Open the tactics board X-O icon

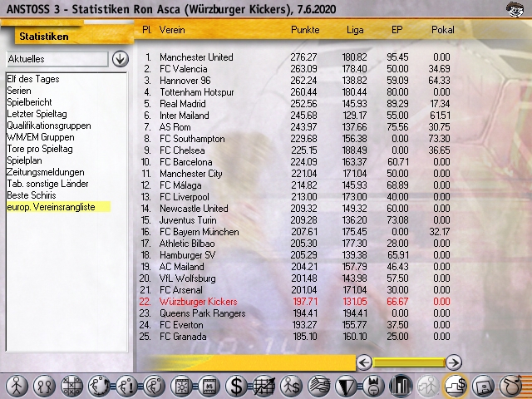pos(71,386)
